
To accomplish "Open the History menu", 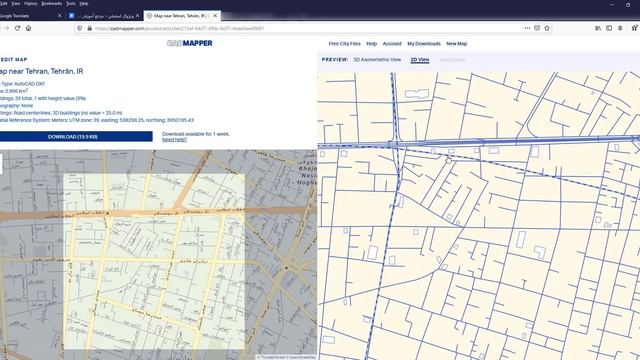I will [31, 3].
